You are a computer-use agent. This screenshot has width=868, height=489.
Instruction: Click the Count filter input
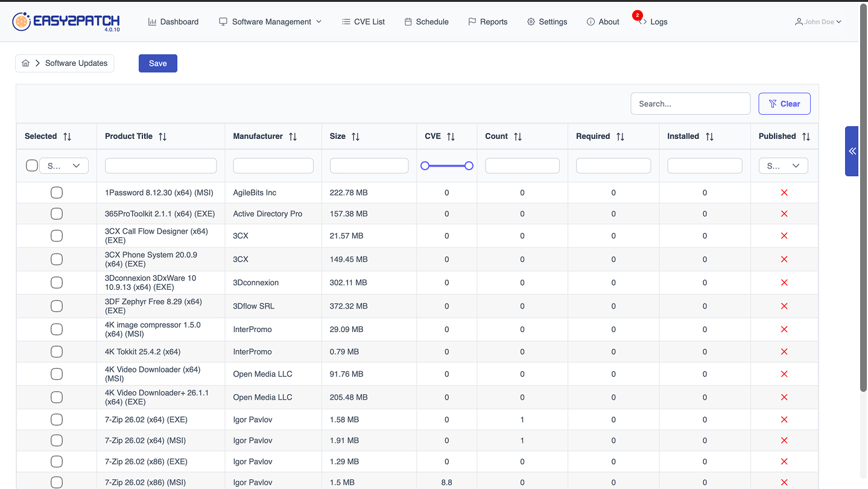[x=522, y=165]
